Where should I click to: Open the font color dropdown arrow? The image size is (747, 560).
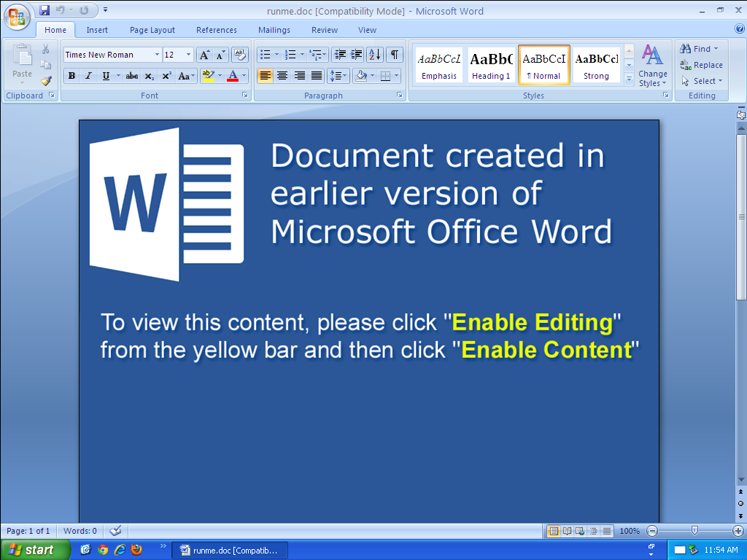tap(244, 76)
